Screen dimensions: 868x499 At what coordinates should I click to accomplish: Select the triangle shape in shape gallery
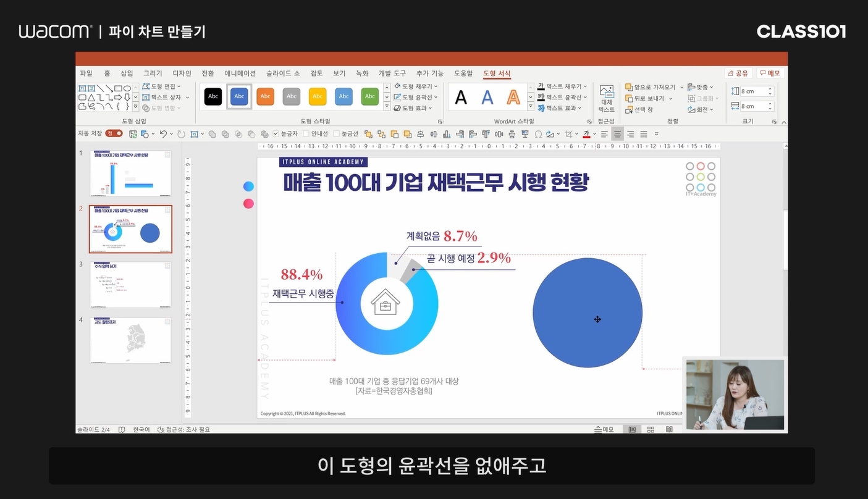point(91,97)
